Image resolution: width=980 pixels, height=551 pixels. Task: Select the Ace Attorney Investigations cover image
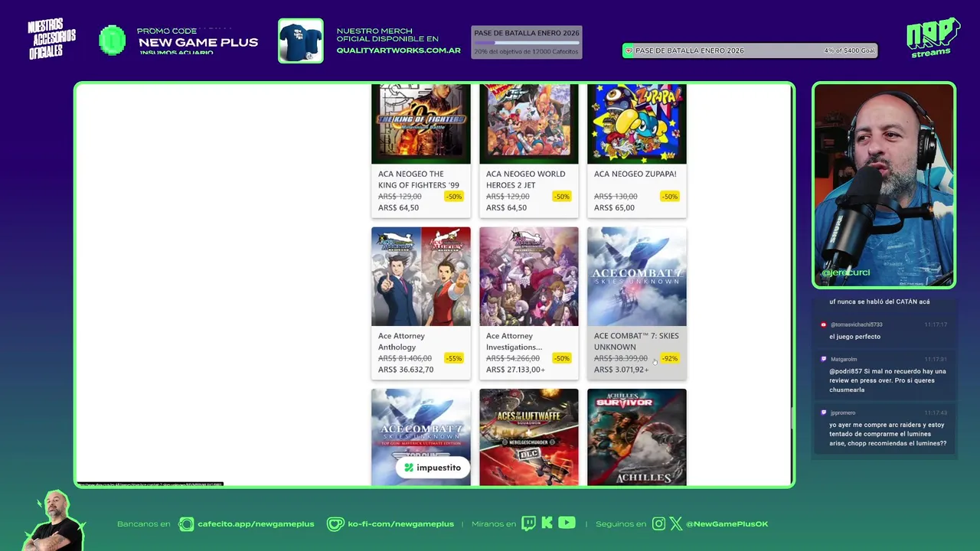(529, 276)
